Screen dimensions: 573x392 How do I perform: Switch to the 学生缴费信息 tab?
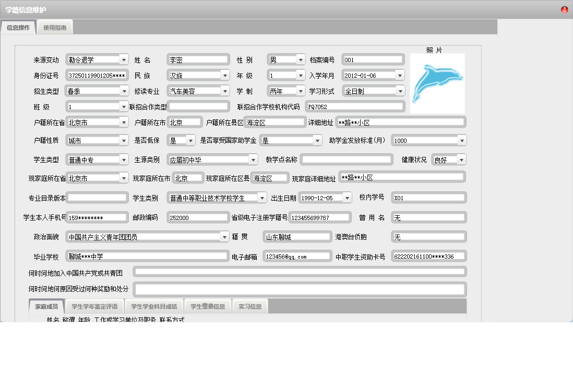[208, 307]
